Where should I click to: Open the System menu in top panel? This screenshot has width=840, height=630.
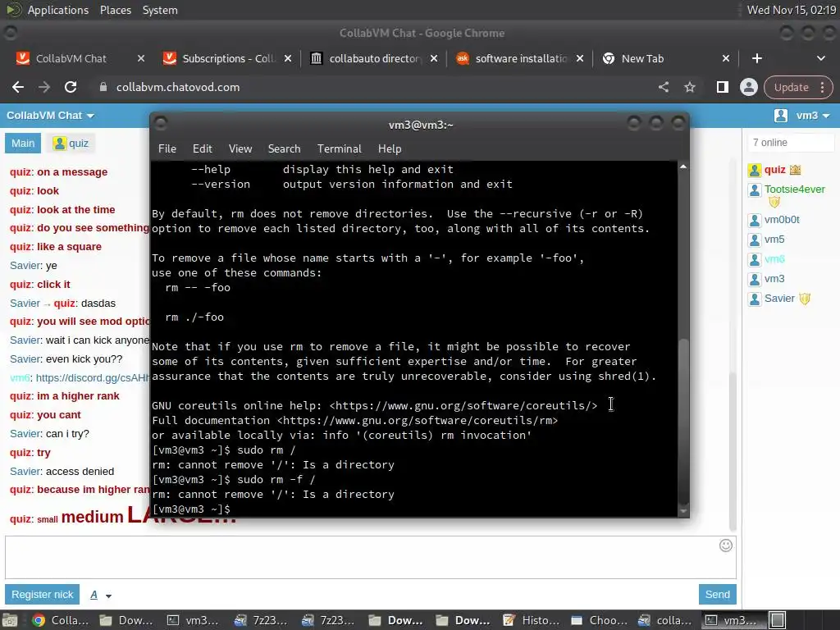click(x=160, y=10)
